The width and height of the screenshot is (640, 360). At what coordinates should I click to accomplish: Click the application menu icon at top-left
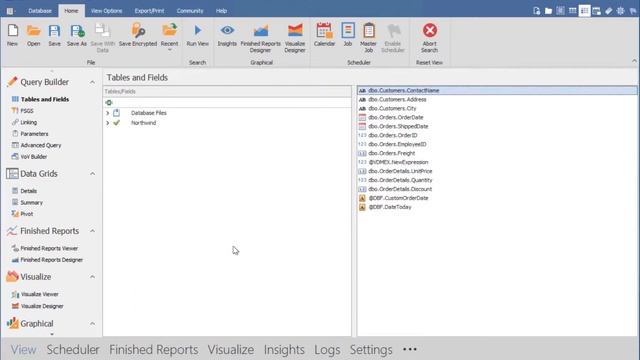click(x=10, y=11)
